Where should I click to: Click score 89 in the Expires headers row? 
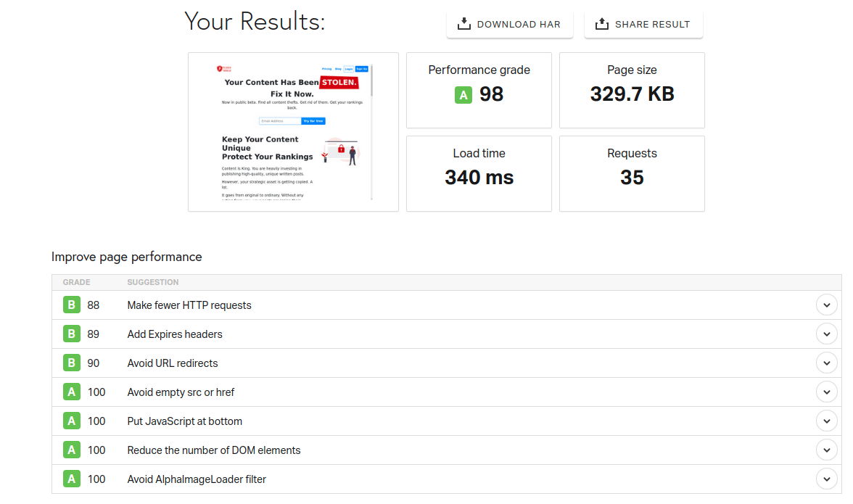click(94, 334)
